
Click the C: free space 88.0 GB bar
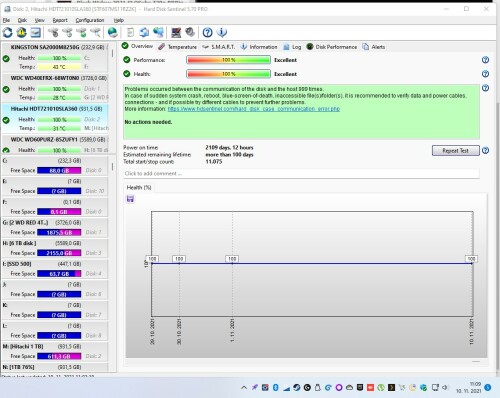(59, 170)
